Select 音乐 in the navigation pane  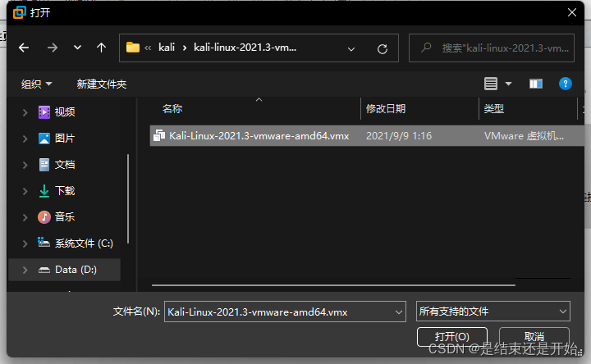coord(65,216)
